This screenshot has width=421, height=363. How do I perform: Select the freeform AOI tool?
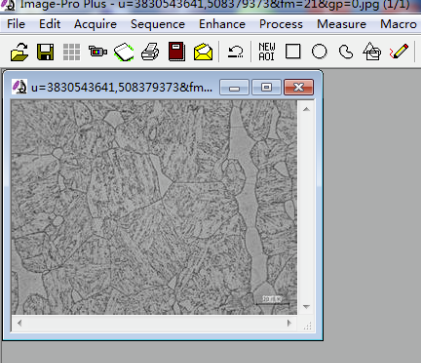[346, 52]
